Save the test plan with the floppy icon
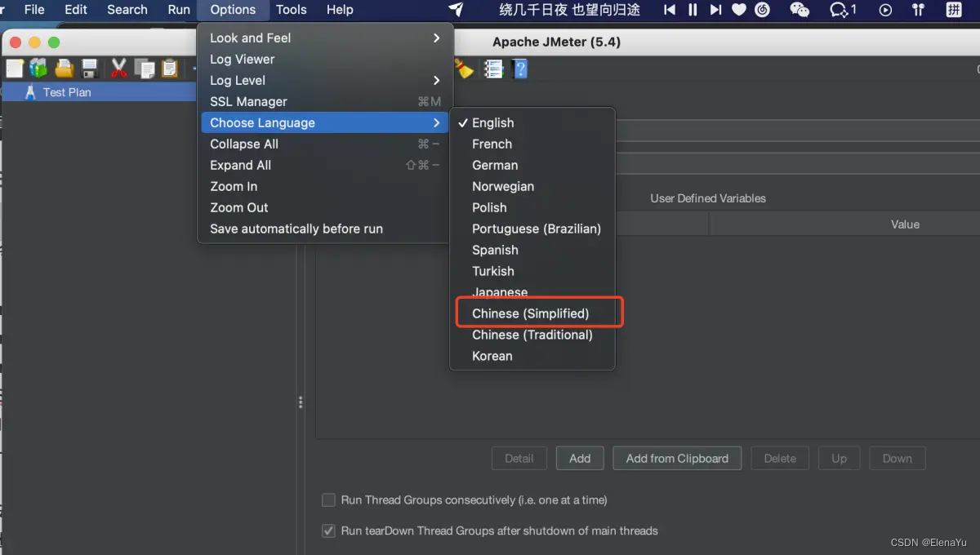This screenshot has height=555, width=980. pos(89,69)
